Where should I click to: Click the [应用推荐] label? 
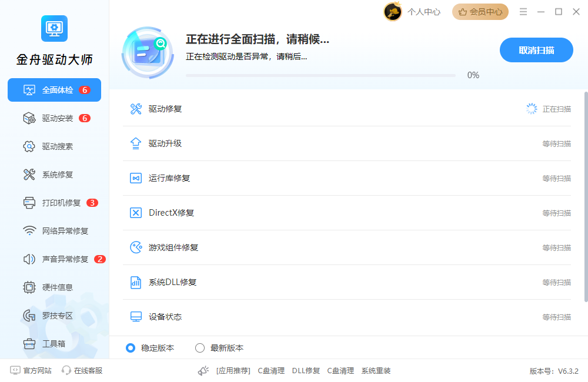point(233,371)
